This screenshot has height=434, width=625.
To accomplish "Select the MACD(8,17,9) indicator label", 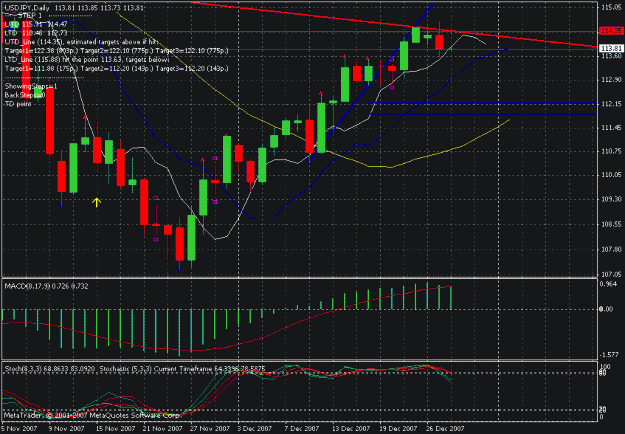I will click(46, 286).
